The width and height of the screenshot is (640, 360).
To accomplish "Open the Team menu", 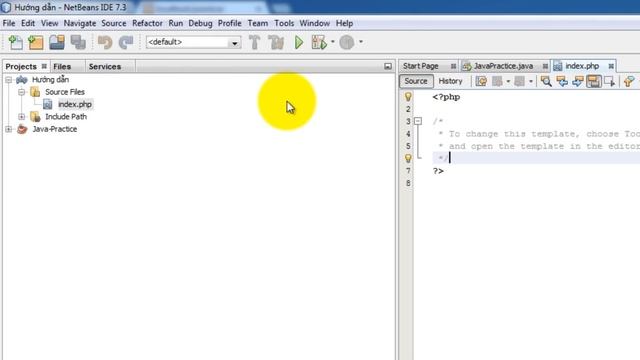I will click(258, 23).
